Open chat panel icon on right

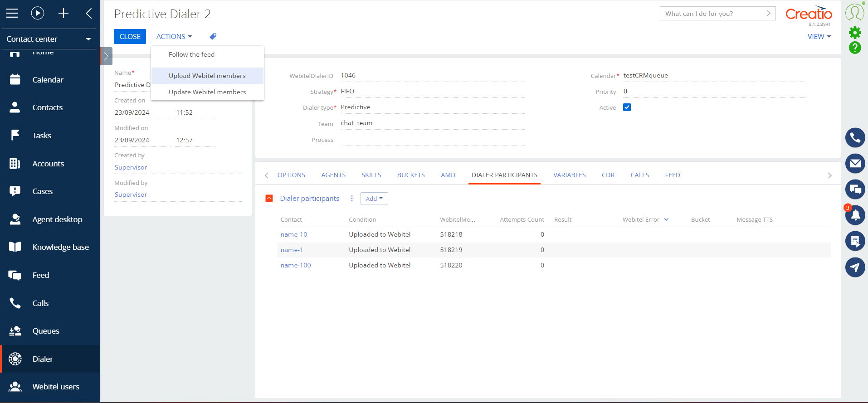(x=855, y=189)
